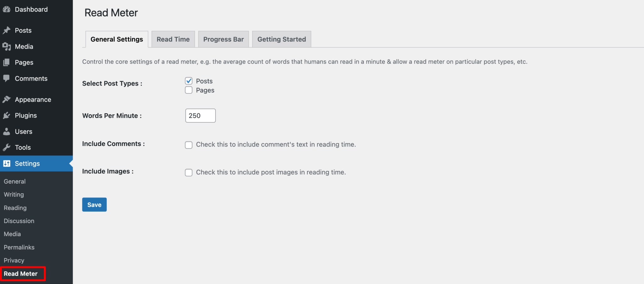Click the Users person icon
This screenshot has height=284, width=644.
(x=7, y=131)
